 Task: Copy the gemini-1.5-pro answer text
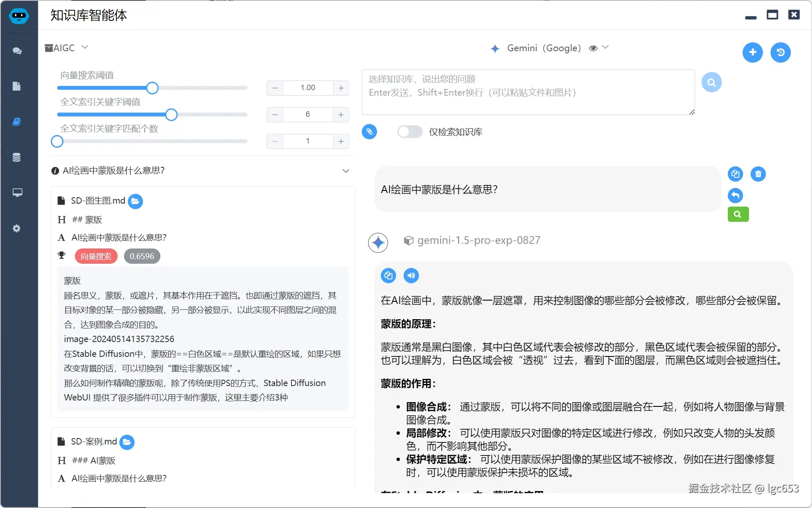[388, 275]
